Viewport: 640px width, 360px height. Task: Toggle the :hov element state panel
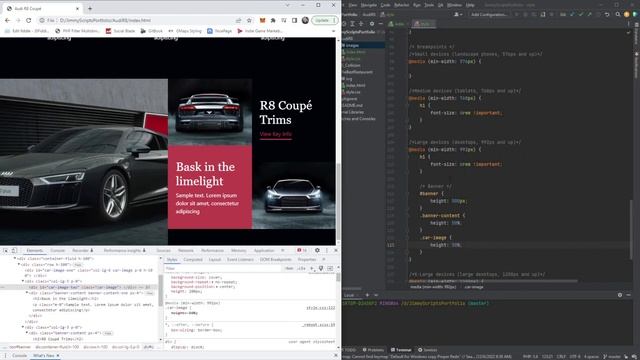click(289, 268)
